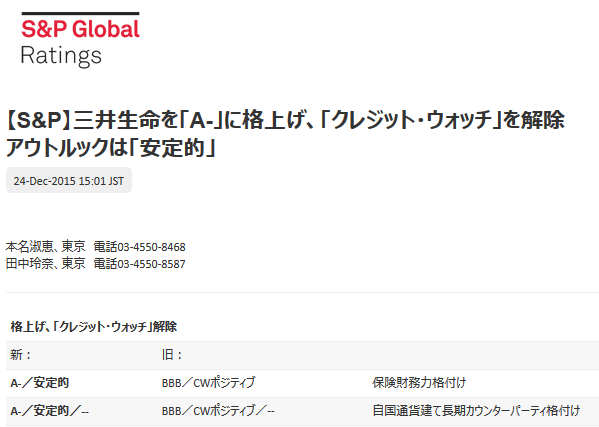Screen dimensions: 599x427
Task: Click phone number 03-4550-8468
Action: 151,247
